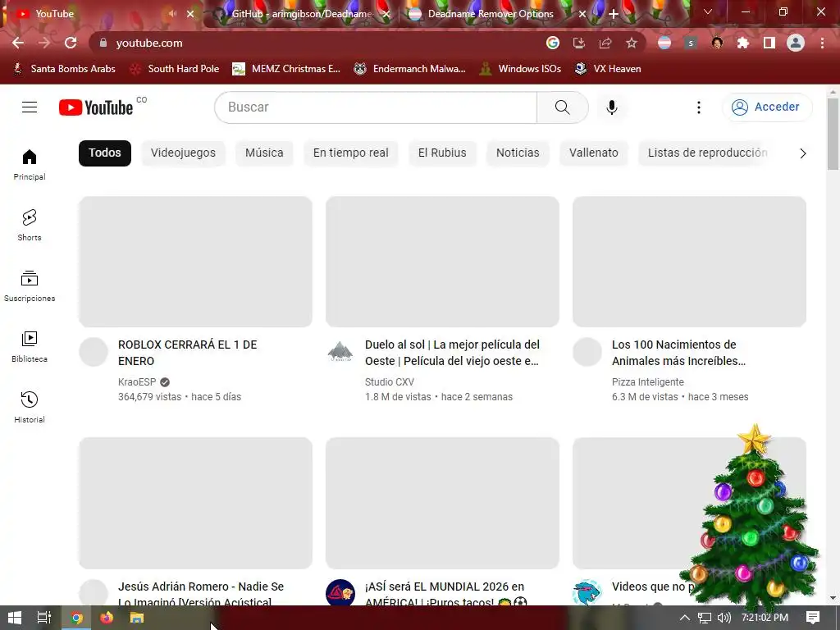Switch to Deadname Remover Options tab

[491, 14]
